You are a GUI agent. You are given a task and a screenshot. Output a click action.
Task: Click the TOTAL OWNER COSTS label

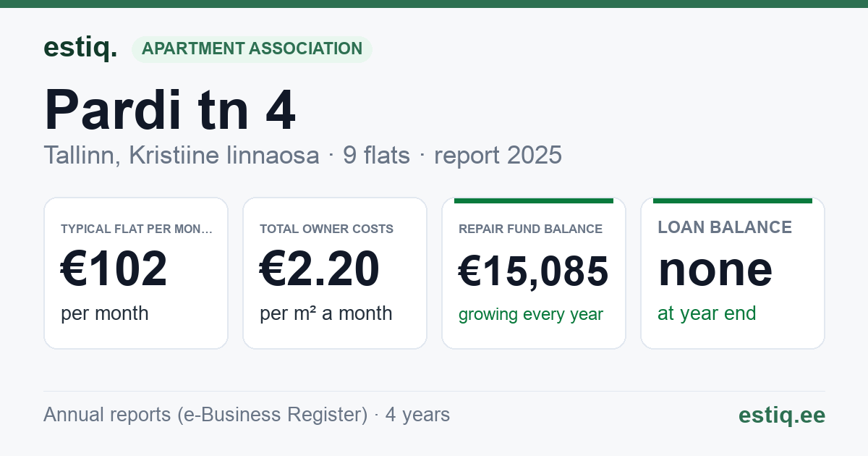[x=326, y=229]
